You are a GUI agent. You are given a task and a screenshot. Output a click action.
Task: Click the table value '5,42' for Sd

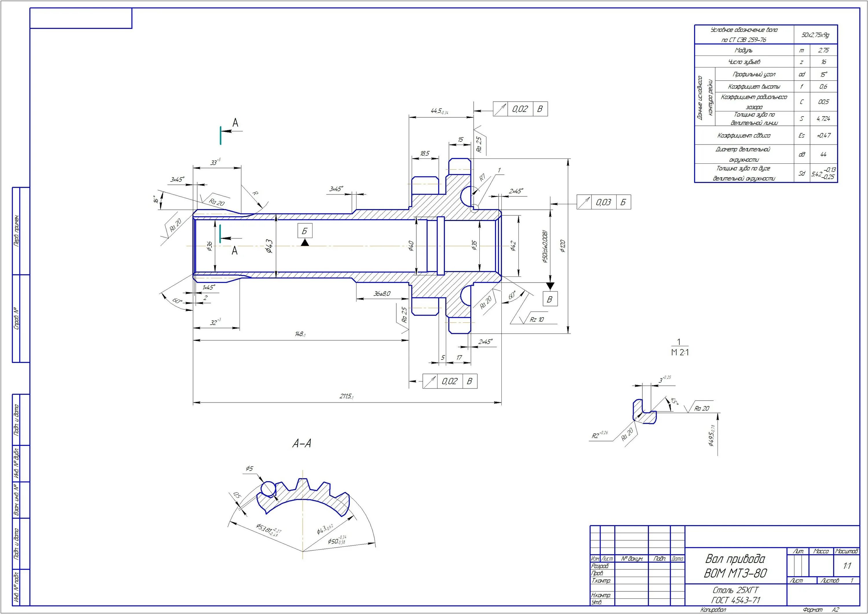(816, 174)
